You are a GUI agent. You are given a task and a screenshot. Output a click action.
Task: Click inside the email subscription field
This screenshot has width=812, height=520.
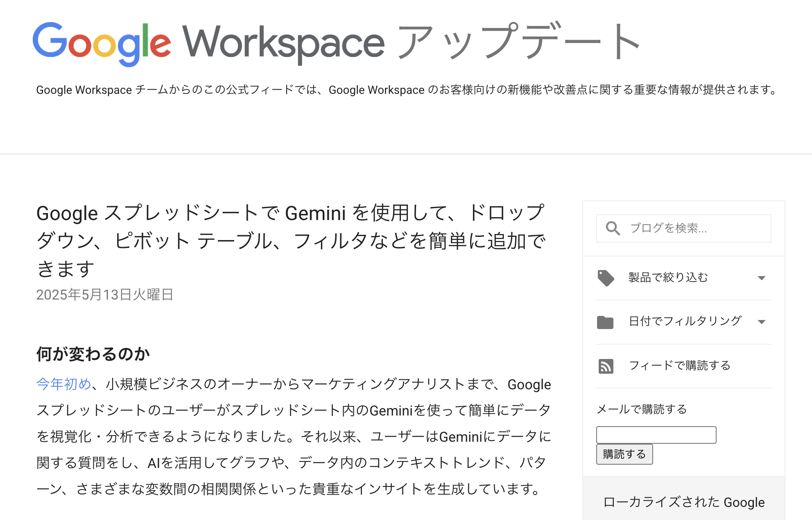[656, 434]
